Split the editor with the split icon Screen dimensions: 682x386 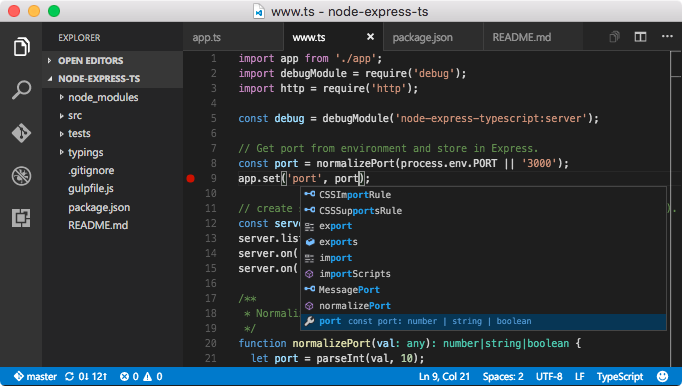tap(640, 37)
